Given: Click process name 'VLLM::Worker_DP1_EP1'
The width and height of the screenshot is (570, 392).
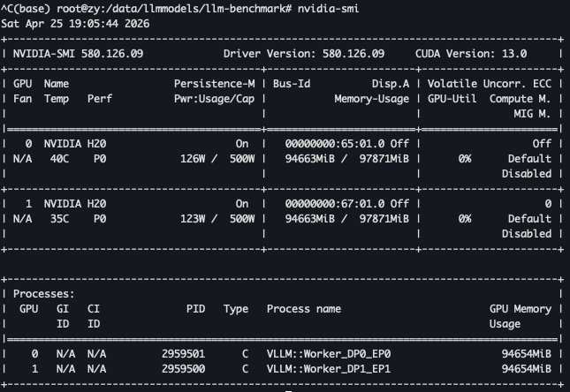Looking at the screenshot, I should click(x=329, y=369).
